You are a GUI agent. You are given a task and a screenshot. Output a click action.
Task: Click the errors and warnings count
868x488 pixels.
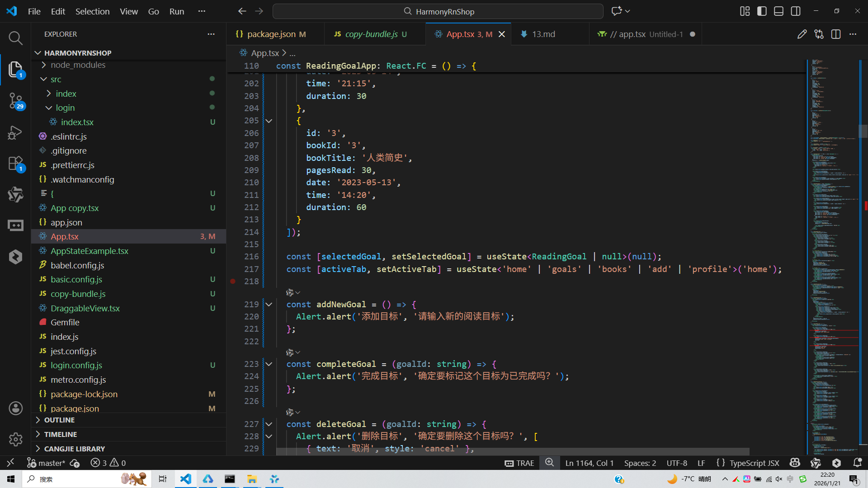pyautogui.click(x=108, y=463)
